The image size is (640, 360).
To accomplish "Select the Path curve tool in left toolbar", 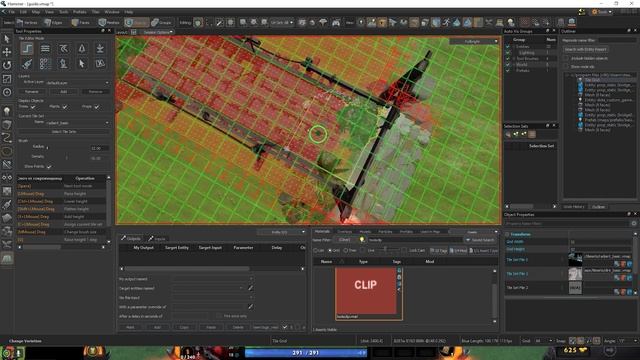I will pos(7,138).
